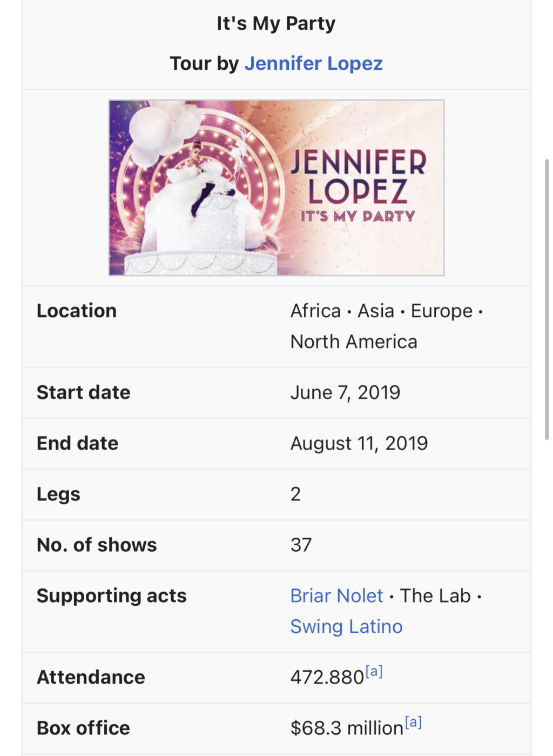553x756 pixels.
Task: Click the page scrollbar
Action: click(547, 299)
